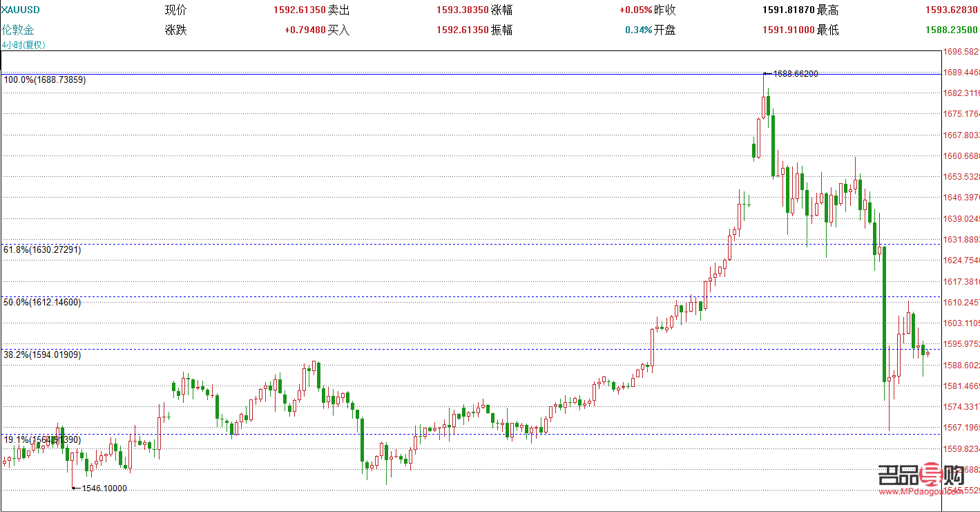Image resolution: width=980 pixels, height=512 pixels.
Task: Click the 最低 value 1588.23500
Action: pos(952,29)
